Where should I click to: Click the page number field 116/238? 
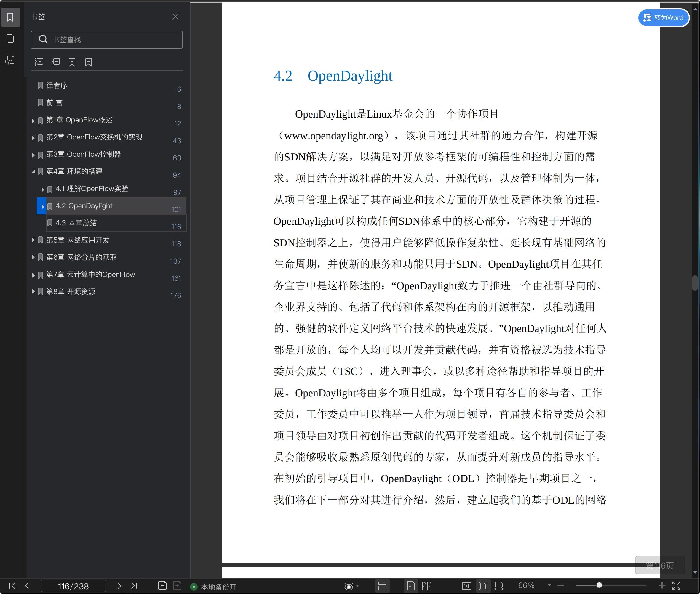(x=73, y=586)
